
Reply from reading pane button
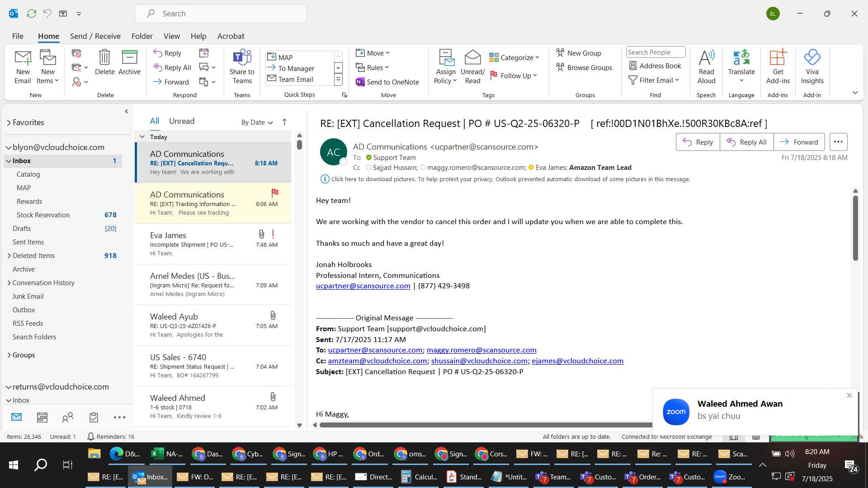(698, 142)
